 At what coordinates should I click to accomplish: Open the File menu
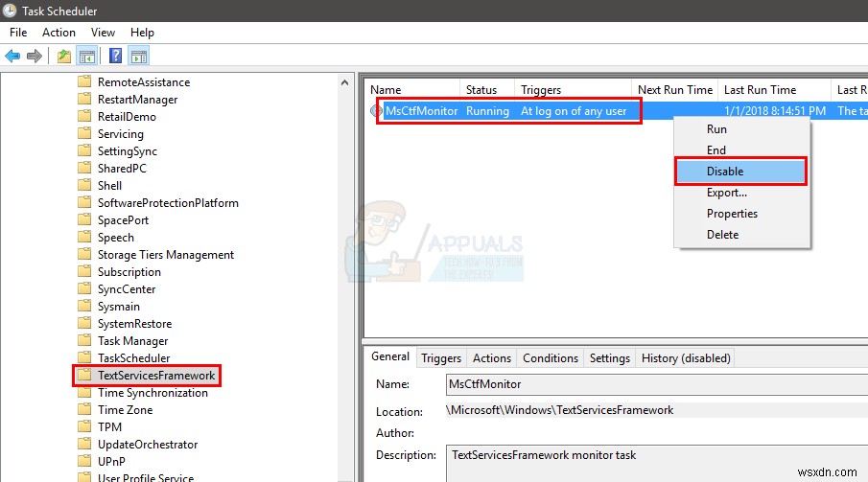pos(18,33)
